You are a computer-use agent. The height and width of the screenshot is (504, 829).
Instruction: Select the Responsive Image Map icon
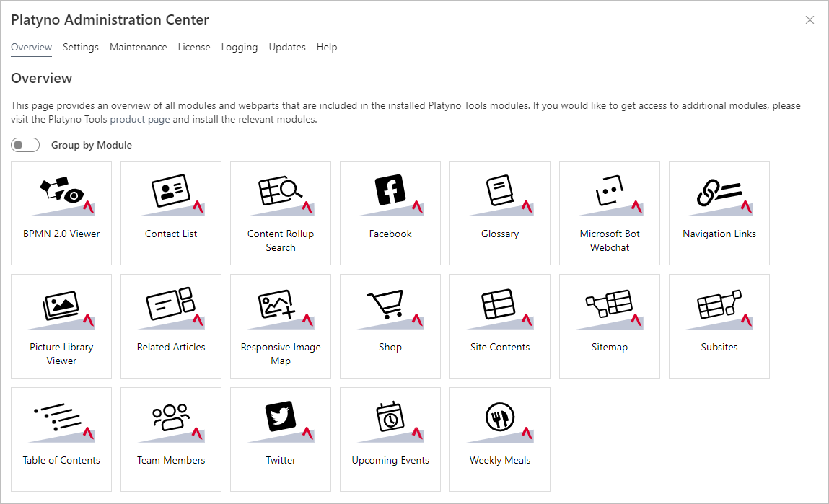(281, 309)
